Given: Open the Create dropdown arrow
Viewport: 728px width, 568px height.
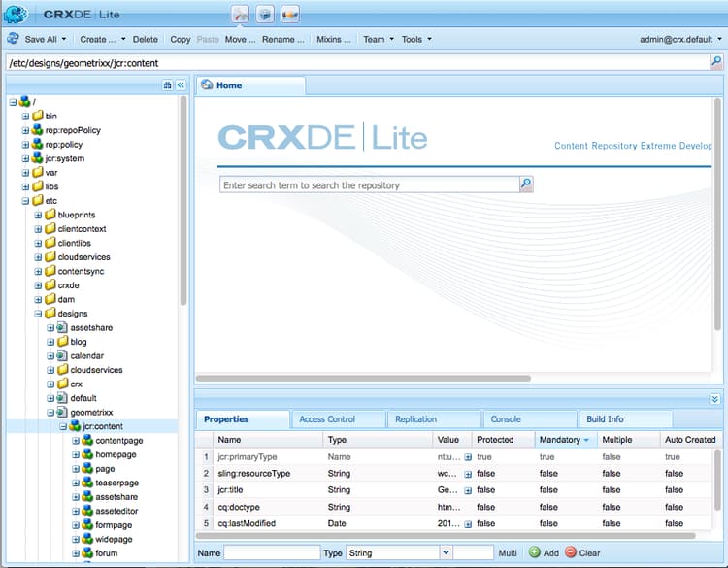Looking at the screenshot, I should (123, 39).
